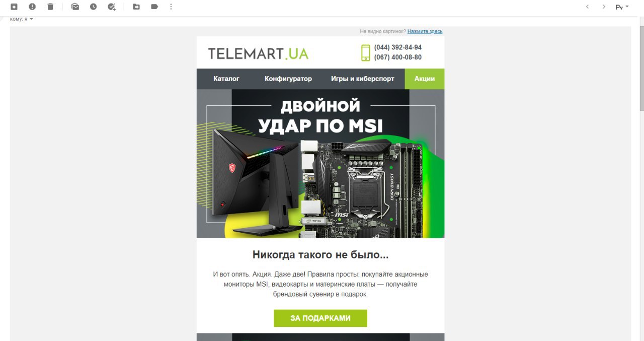Archive this email with the archive icon
Screen dimensions: 644x341
tap(14, 7)
